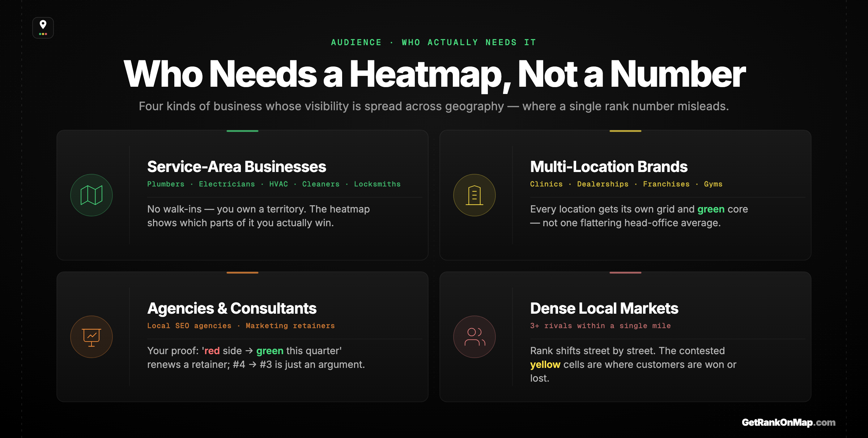Click the 'HVAC' tag

tap(278, 184)
